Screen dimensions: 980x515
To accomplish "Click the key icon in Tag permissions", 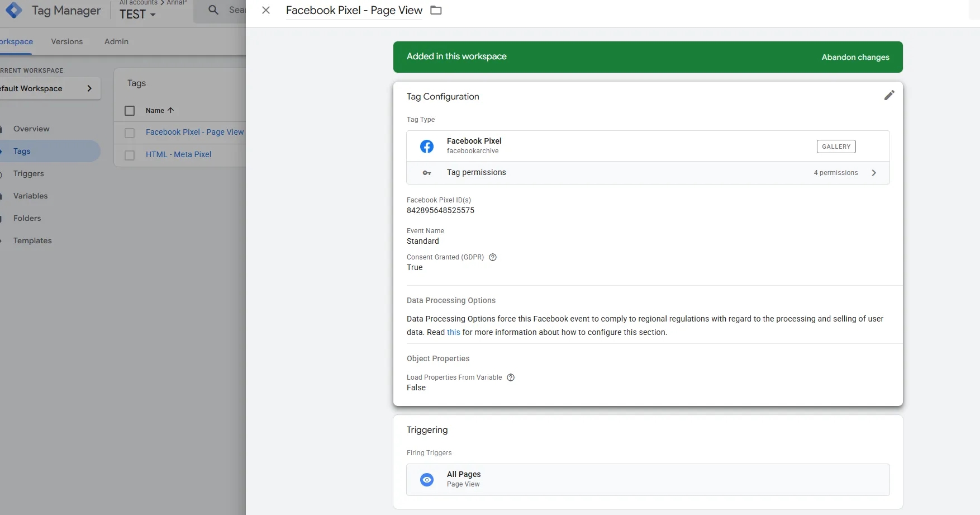I will tap(427, 173).
